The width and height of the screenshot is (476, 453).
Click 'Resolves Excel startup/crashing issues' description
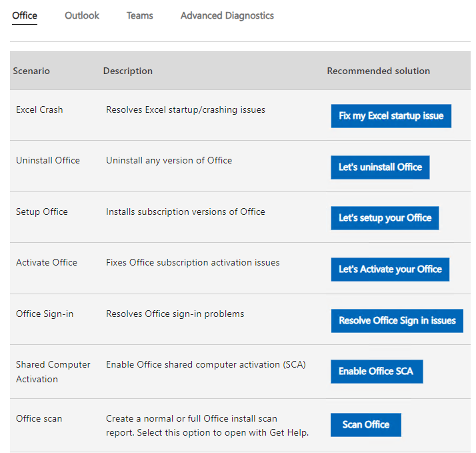185,109
